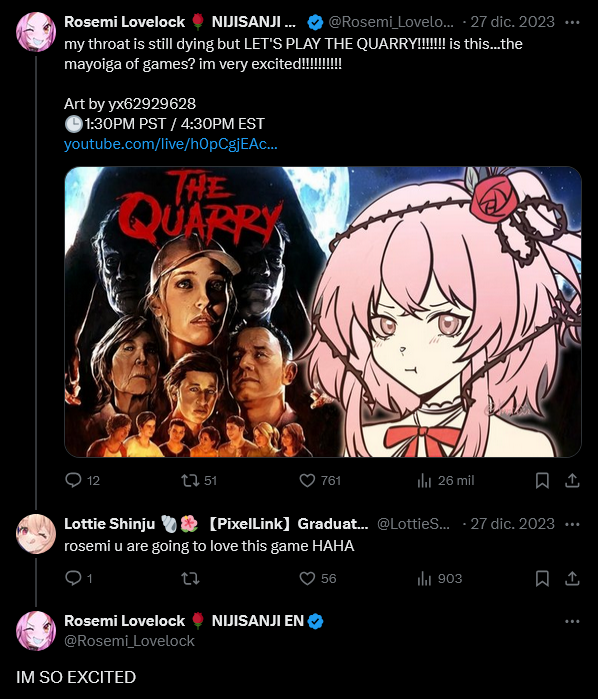Open the @Rosemi_Lovelock handle in bottom tweet
This screenshot has height=699, width=598.
click(129, 641)
